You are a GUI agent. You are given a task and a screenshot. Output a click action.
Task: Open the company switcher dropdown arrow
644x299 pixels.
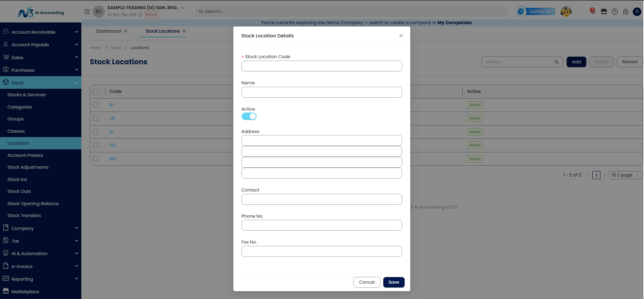183,7
